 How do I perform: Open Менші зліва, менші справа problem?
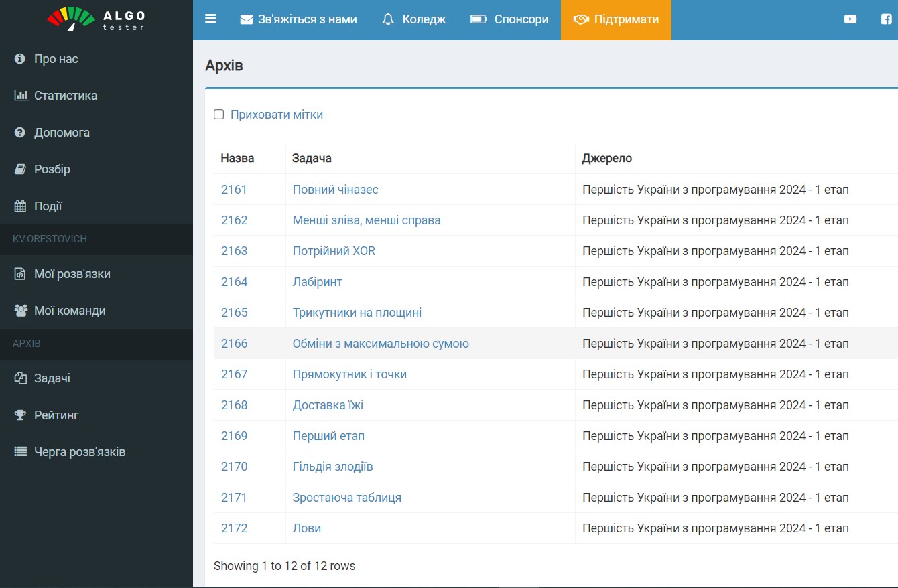click(x=367, y=220)
